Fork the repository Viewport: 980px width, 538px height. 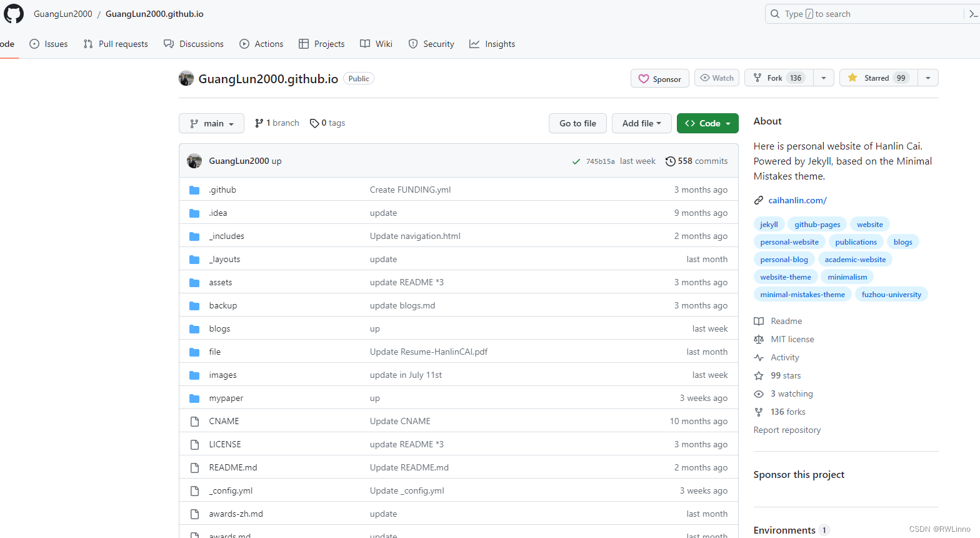[779, 78]
